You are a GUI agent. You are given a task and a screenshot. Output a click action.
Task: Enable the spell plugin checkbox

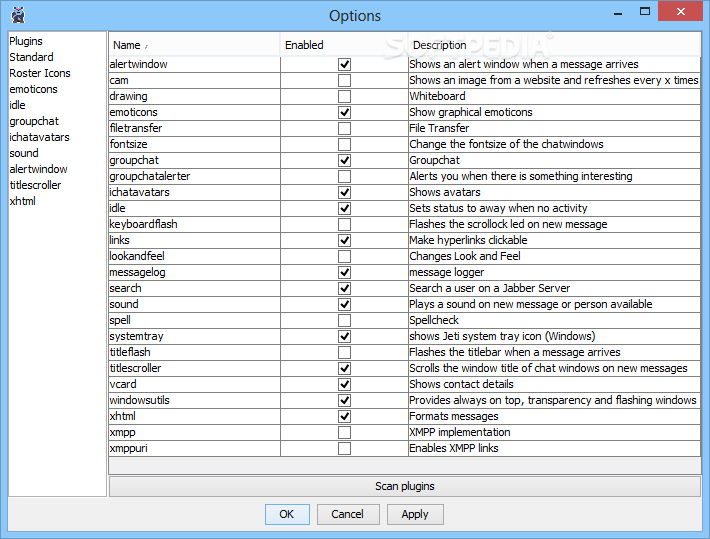point(344,320)
